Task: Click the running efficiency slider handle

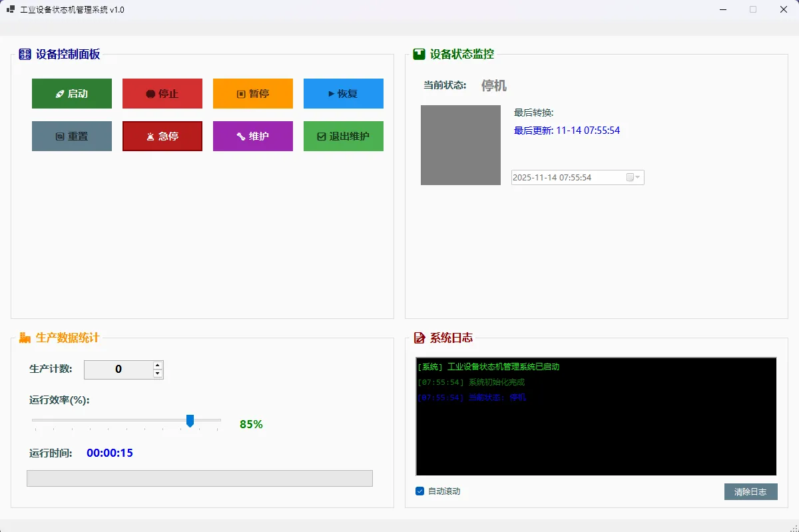Action: click(190, 421)
